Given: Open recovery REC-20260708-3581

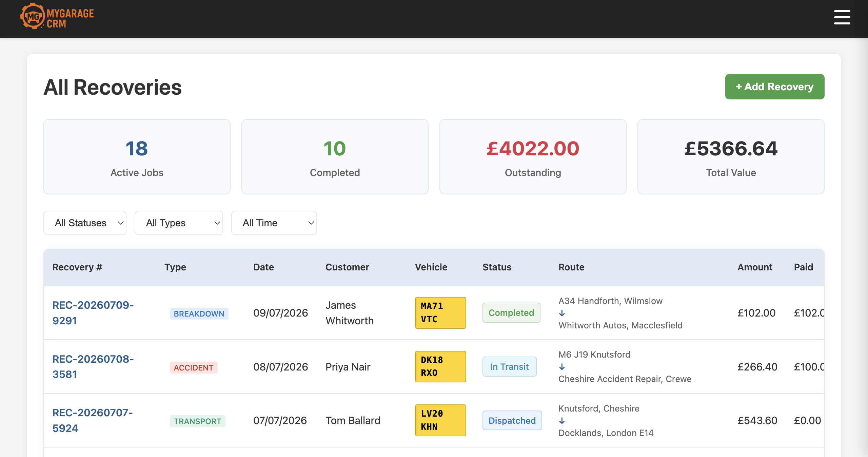Looking at the screenshot, I should point(93,366).
